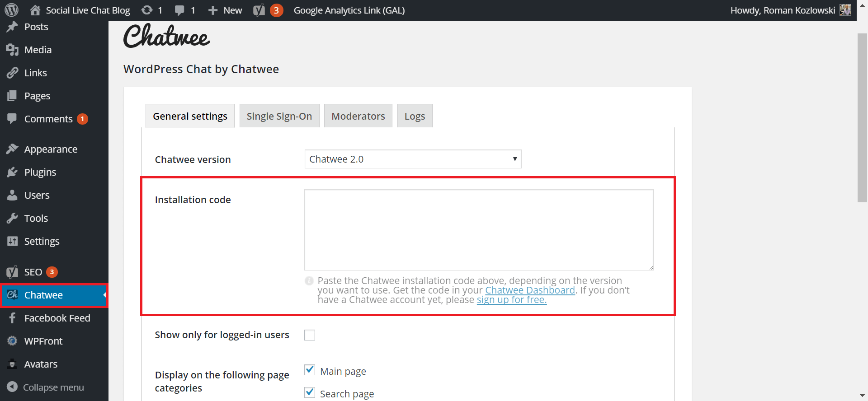Open the Chatwee sidebar menu item
Screen dimensions: 868x401
(x=54, y=295)
